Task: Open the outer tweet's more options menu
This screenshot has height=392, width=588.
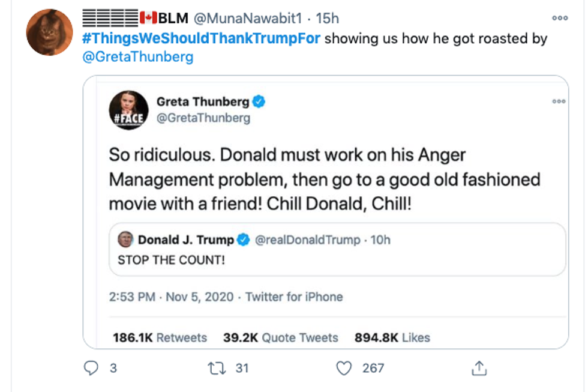Action: tap(559, 18)
